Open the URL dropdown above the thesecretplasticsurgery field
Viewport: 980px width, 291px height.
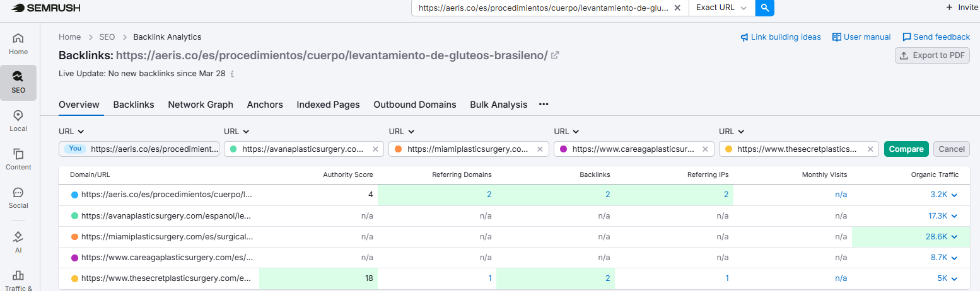[732, 132]
